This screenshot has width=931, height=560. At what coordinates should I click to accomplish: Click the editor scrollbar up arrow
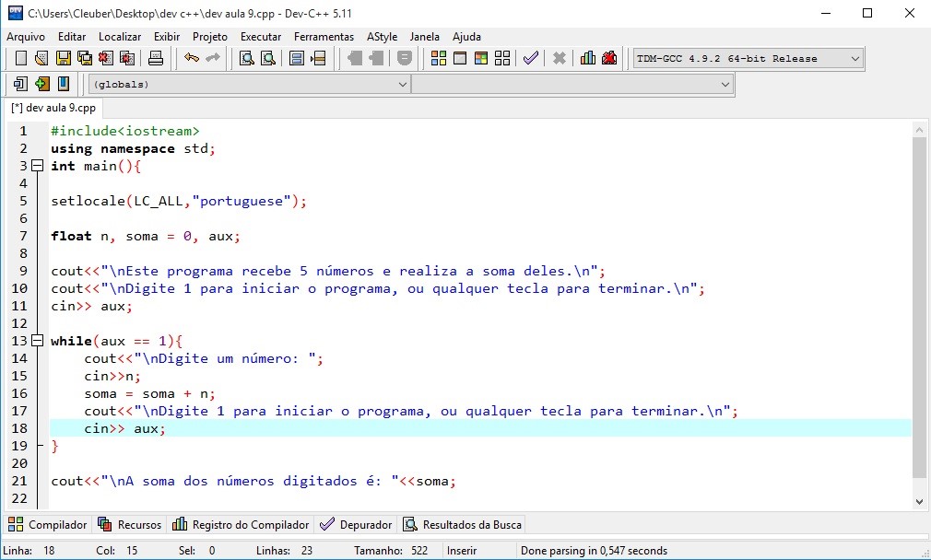point(920,129)
